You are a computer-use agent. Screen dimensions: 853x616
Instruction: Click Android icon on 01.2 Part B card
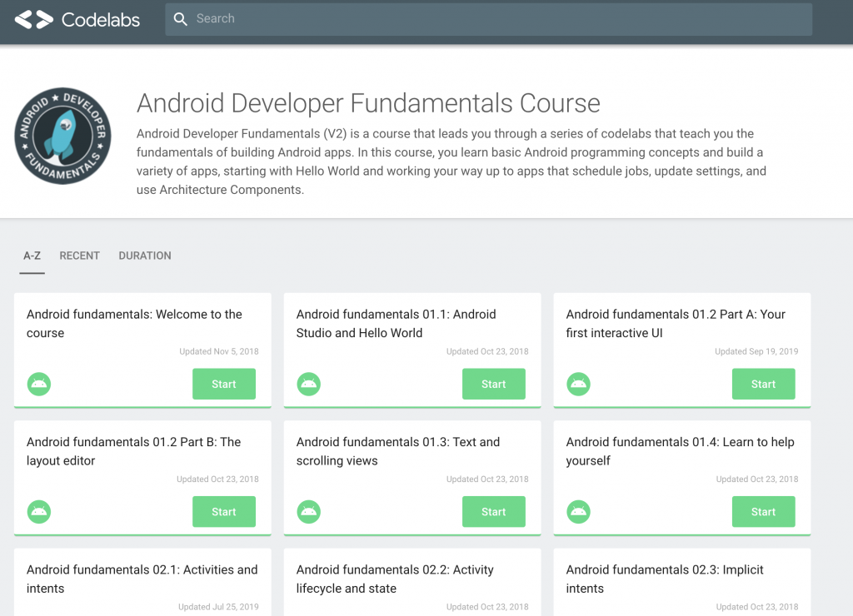click(x=39, y=512)
